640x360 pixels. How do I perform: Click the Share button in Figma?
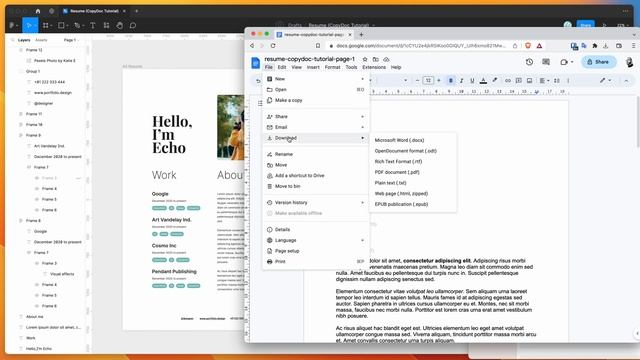(585, 25)
